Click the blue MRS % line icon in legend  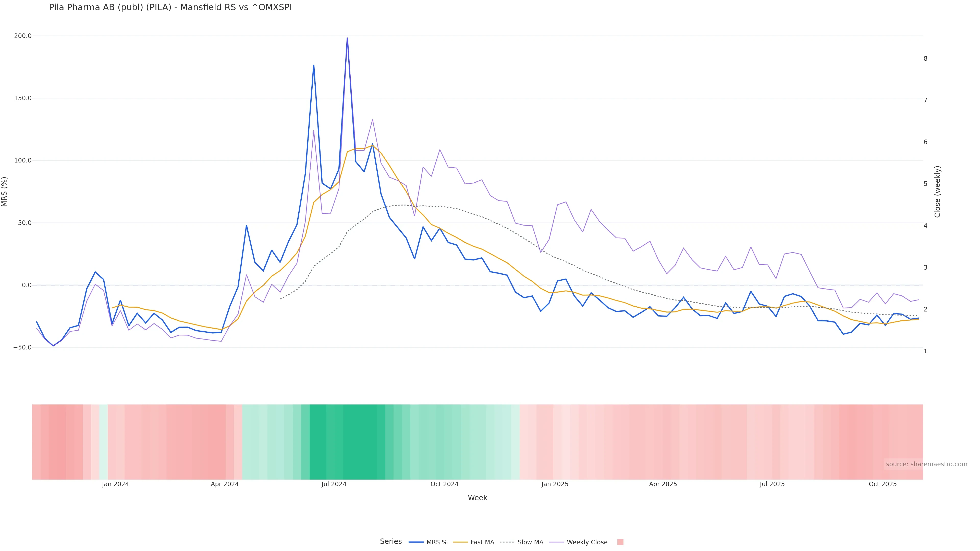[416, 542]
